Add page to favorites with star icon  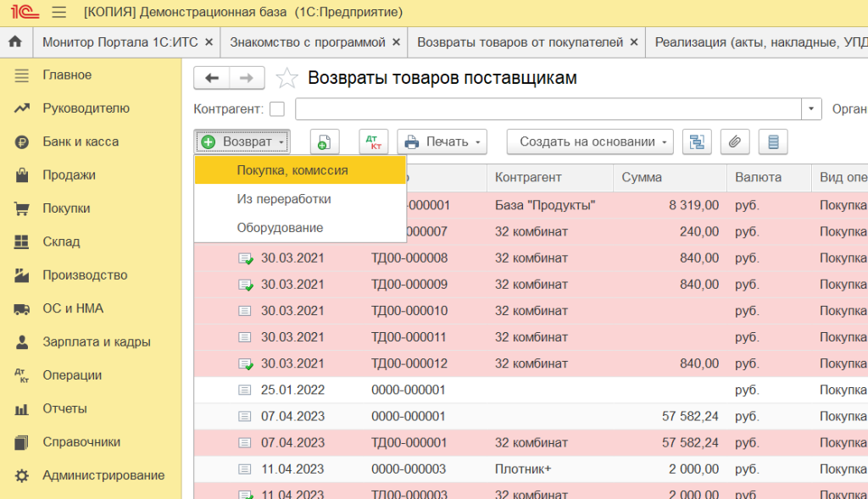(287, 78)
